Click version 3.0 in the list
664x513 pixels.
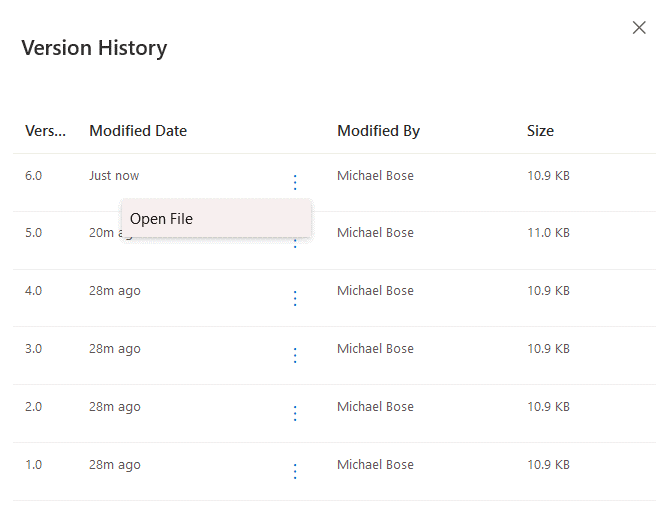(34, 349)
